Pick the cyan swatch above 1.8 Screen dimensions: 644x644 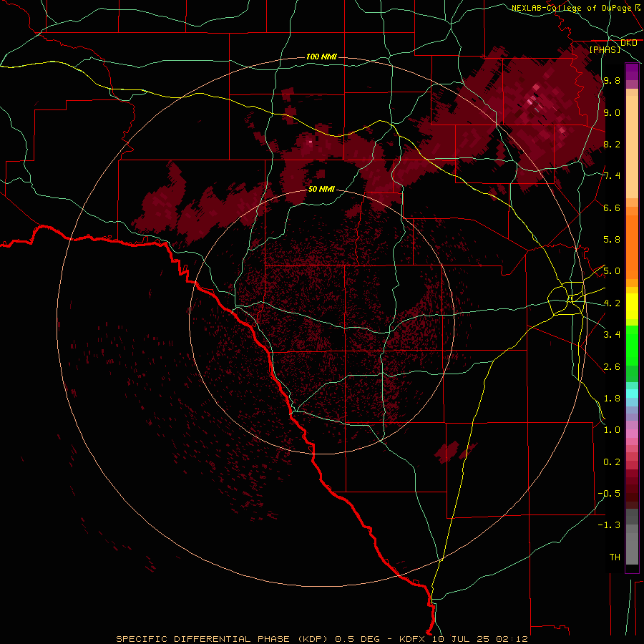pyautogui.click(x=632, y=393)
